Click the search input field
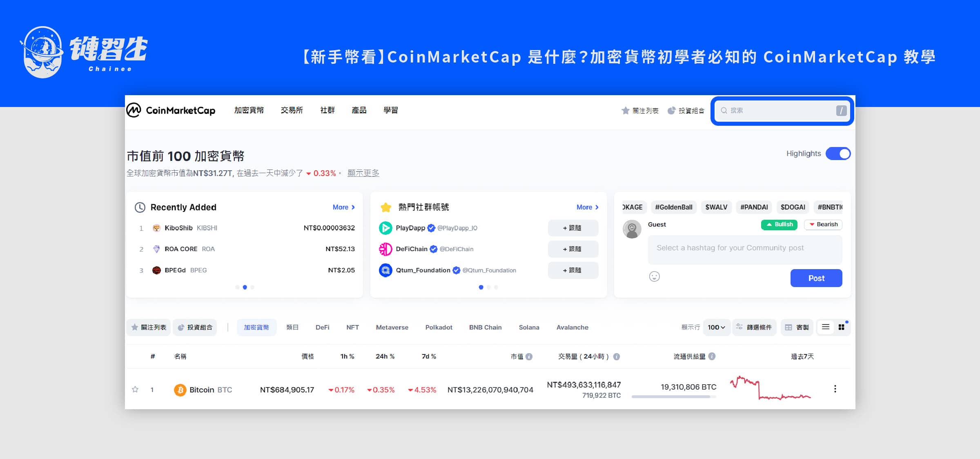Screen dimensions: 980x459 tap(783, 111)
